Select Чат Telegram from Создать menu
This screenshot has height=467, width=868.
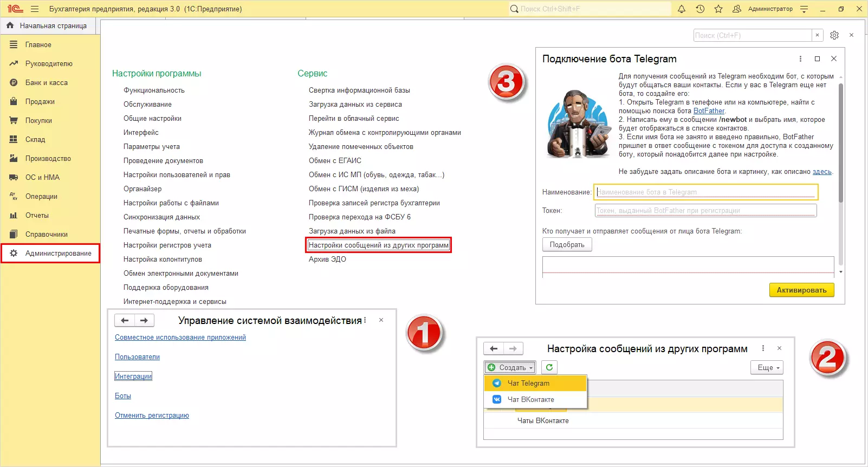click(535, 384)
